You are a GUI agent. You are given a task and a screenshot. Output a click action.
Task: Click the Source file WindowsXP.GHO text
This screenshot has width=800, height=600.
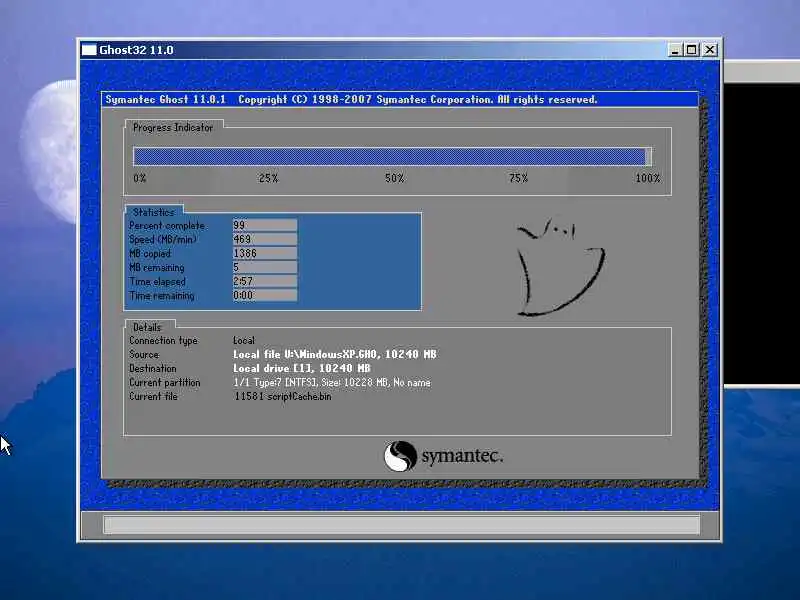pyautogui.click(x=335, y=354)
